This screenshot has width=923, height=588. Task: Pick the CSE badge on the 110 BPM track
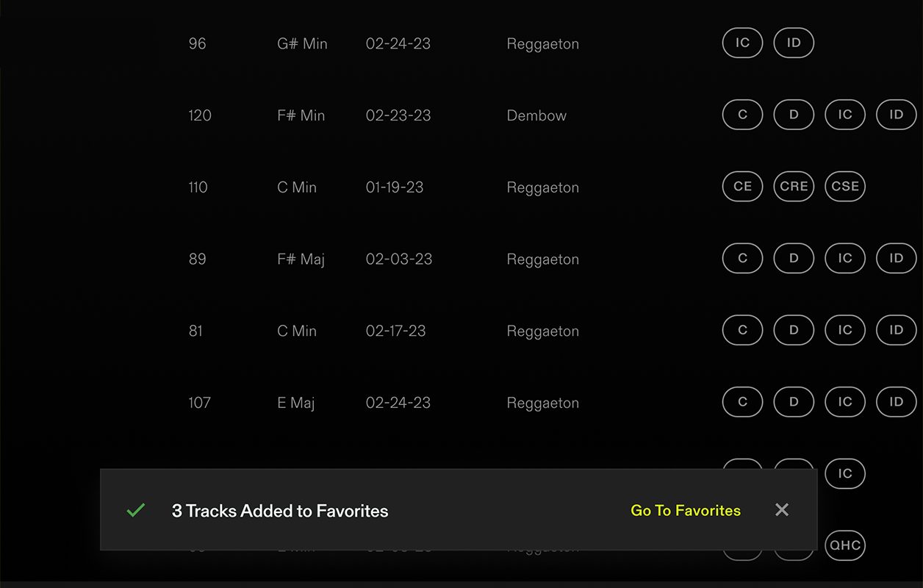point(845,187)
